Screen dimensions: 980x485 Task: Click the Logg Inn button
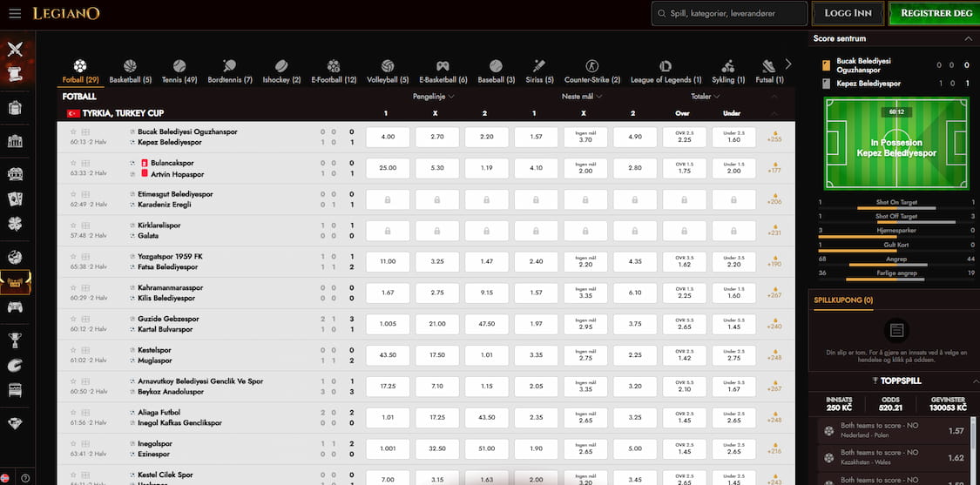tap(848, 13)
